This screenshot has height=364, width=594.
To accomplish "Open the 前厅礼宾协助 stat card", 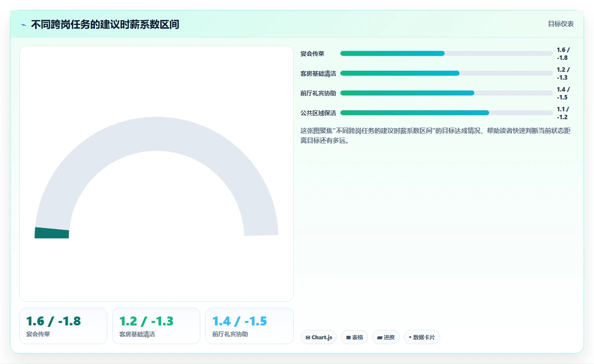I will pos(249,326).
